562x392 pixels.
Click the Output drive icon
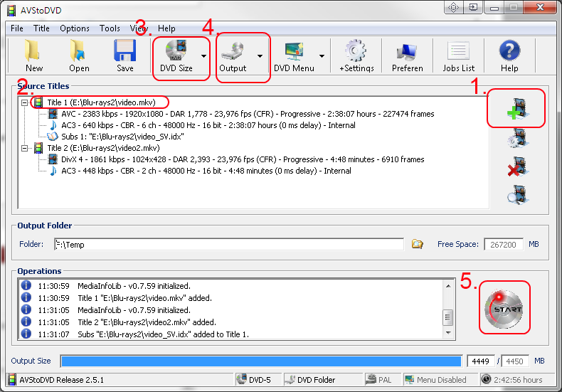232,51
